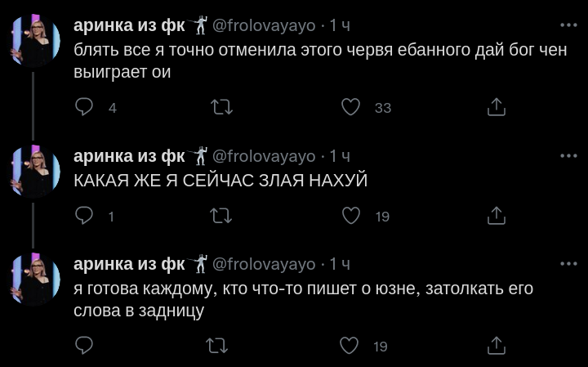Open the avatar on the third tweet
Screen dimensions: 588x367
click(x=34, y=281)
